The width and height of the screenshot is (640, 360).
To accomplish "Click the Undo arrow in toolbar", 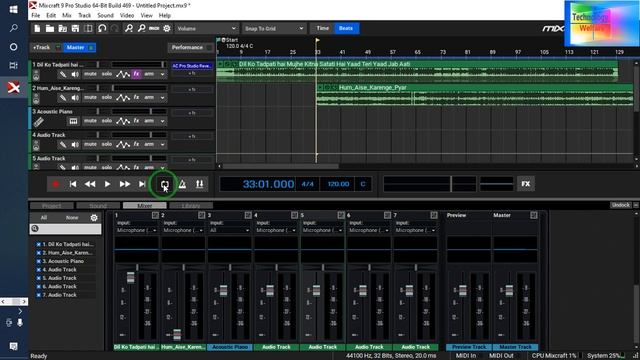I will (x=102, y=29).
